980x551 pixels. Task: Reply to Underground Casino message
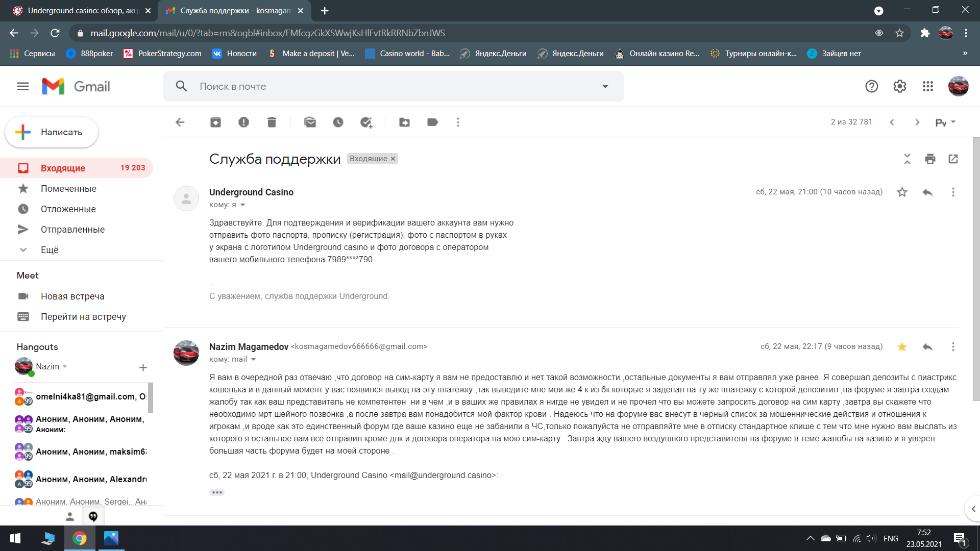click(x=927, y=192)
